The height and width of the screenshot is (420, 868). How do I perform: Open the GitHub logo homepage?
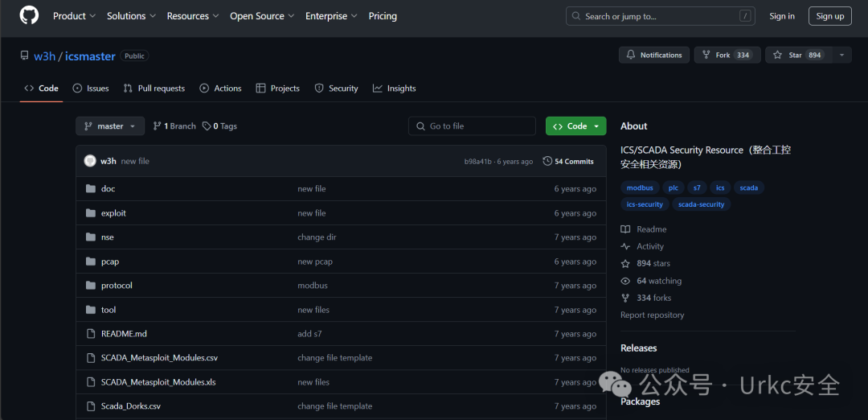click(30, 15)
